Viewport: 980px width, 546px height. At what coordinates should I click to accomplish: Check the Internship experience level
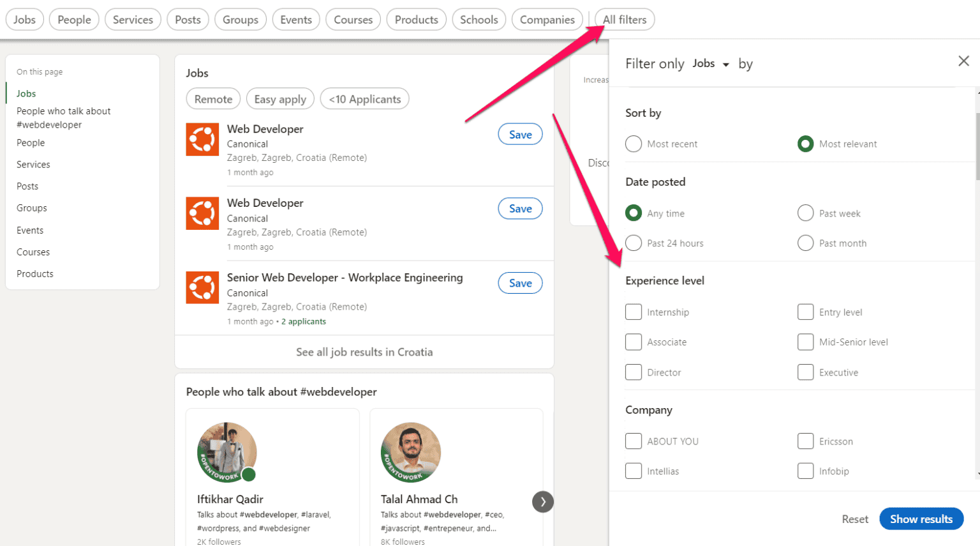coord(634,312)
